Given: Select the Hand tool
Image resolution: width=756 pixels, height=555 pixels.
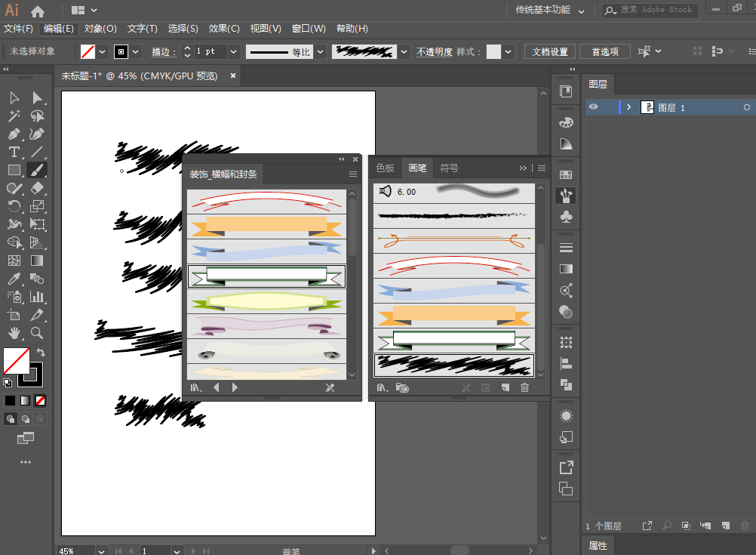Looking at the screenshot, I should point(14,333).
